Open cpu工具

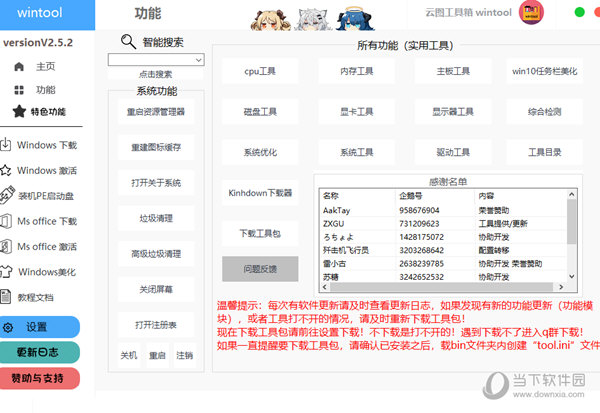260,71
